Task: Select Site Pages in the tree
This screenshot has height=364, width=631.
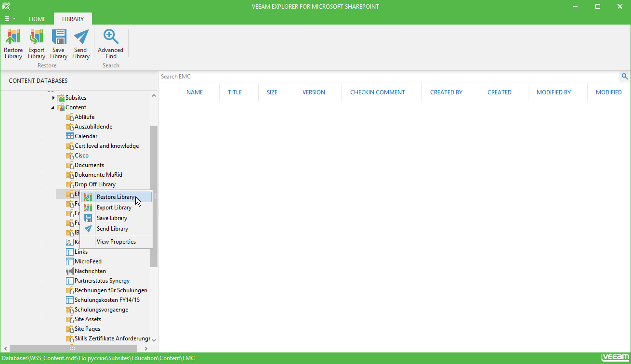Action: [x=87, y=329]
